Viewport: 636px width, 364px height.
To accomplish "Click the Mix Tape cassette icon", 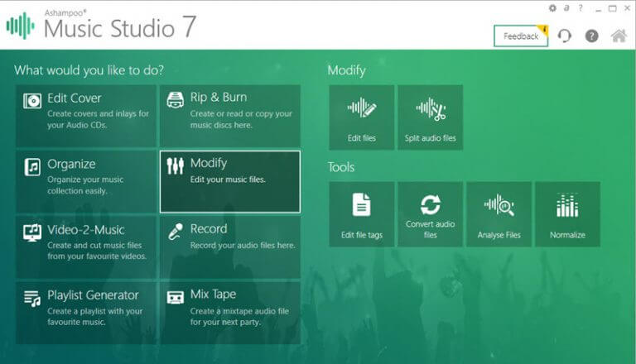I will point(176,298).
